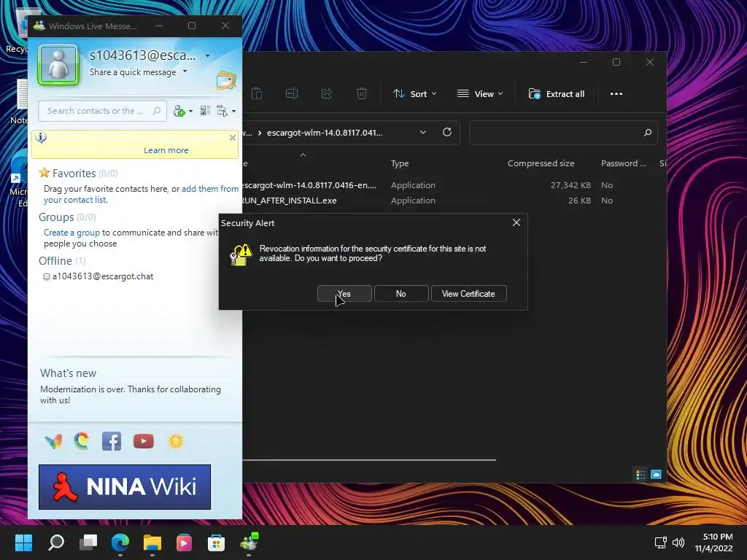747x560 pixels.
Task: Click the Rename icon in Explorer toolbar
Action: pos(292,94)
